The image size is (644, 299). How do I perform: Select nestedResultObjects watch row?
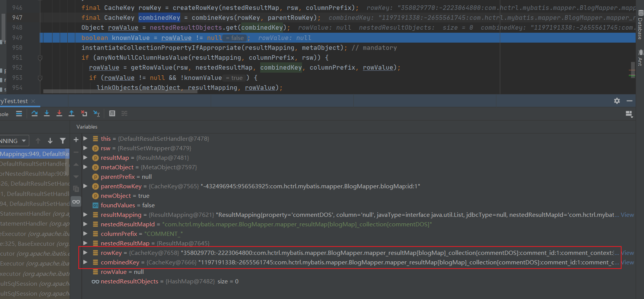click(358, 281)
